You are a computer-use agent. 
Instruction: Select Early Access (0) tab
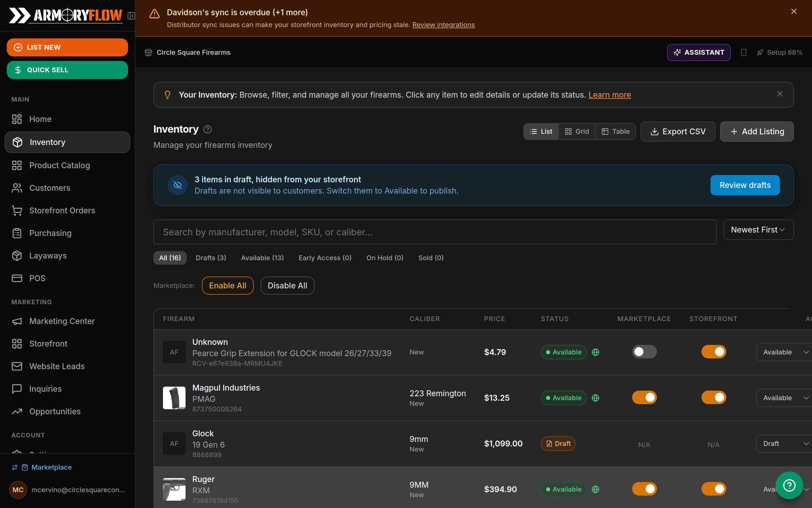coord(325,258)
